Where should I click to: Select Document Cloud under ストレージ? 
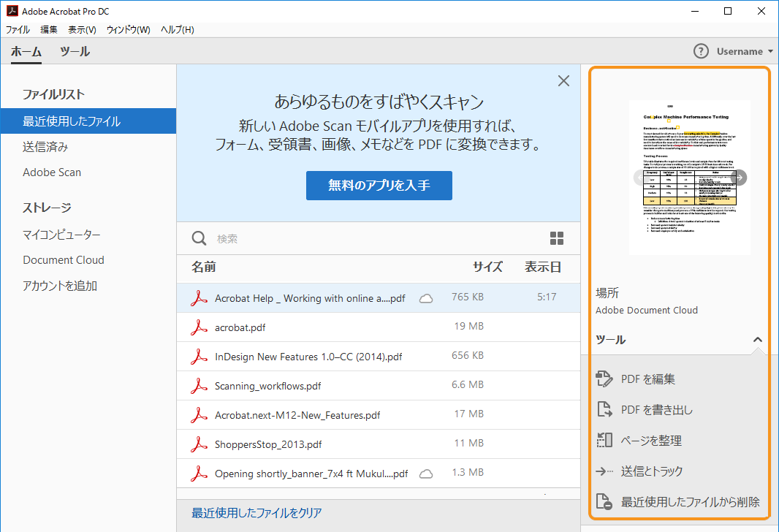[64, 259]
